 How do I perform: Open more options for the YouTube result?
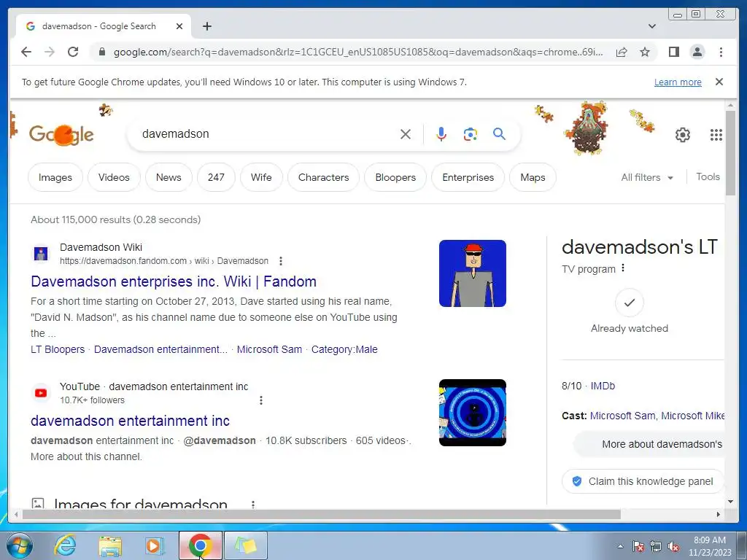(261, 400)
